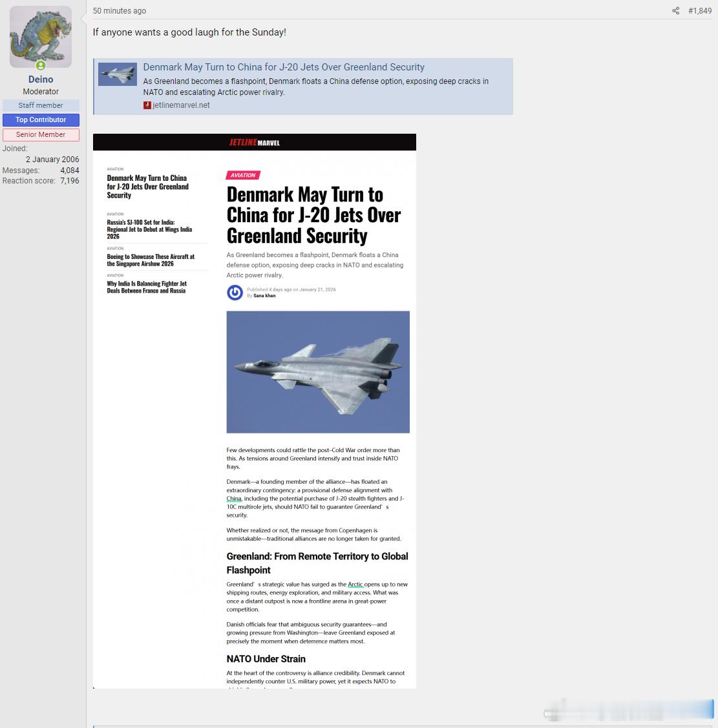718x728 pixels.
Task: Click the post text 'If anyone wants a good laugh'
Action: click(189, 32)
